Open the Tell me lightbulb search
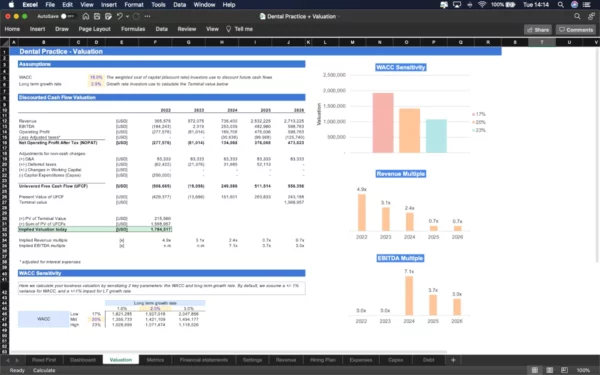 point(239,29)
